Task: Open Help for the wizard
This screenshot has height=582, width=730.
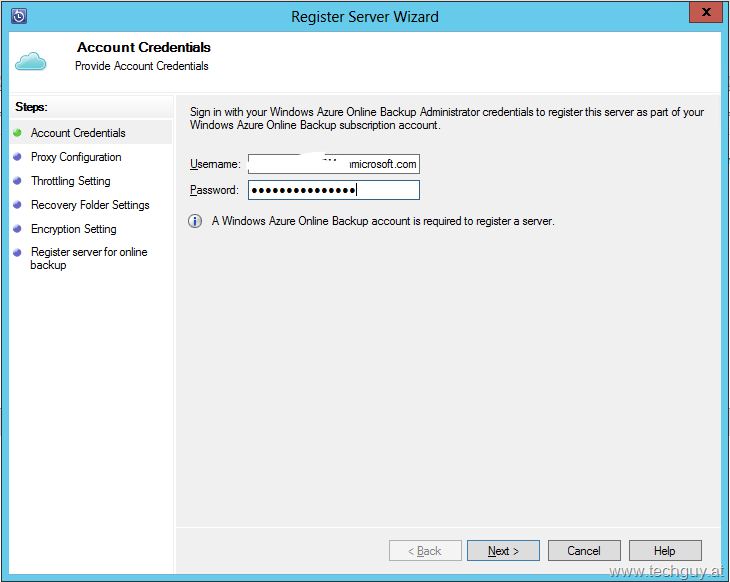Action: pyautogui.click(x=665, y=551)
